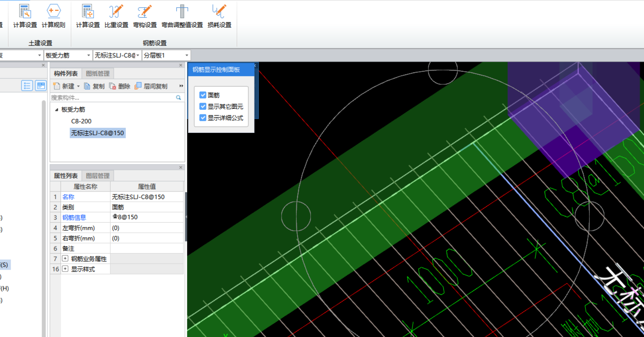This screenshot has width=644, height=337.
Task: Click the 名称 value 无标注SLJ-C8@150
Action: (147, 197)
